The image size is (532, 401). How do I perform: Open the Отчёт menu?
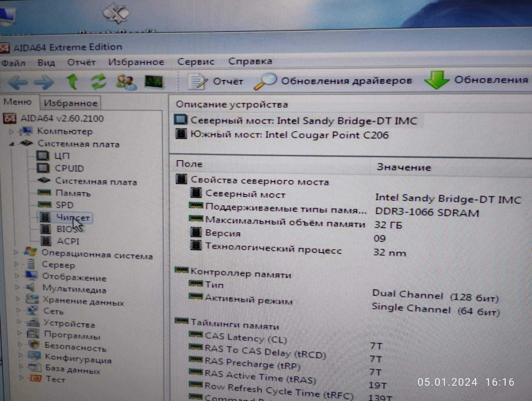coord(81,62)
